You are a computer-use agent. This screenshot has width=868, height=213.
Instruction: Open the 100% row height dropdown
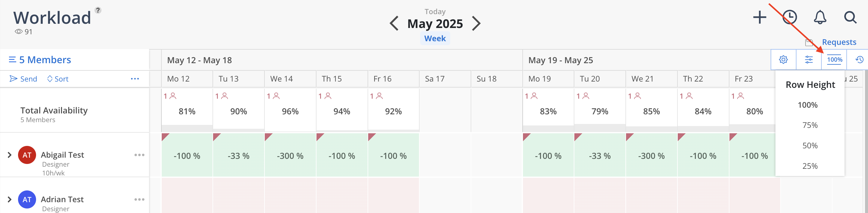coord(834,60)
